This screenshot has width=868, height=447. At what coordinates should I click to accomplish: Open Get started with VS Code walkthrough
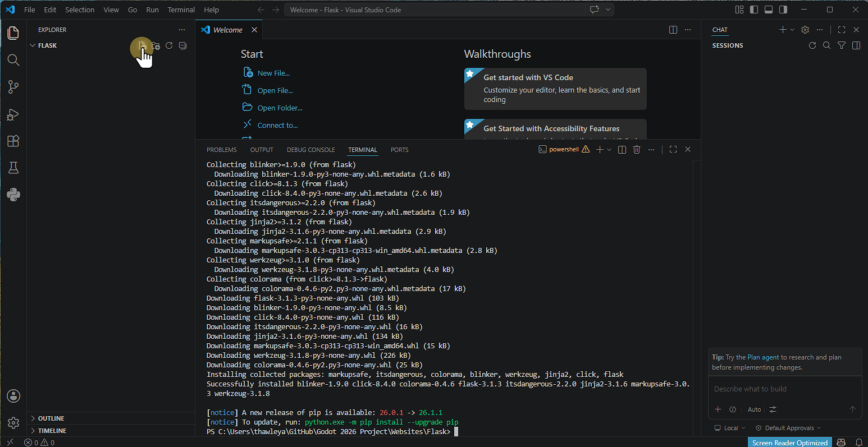pos(555,89)
